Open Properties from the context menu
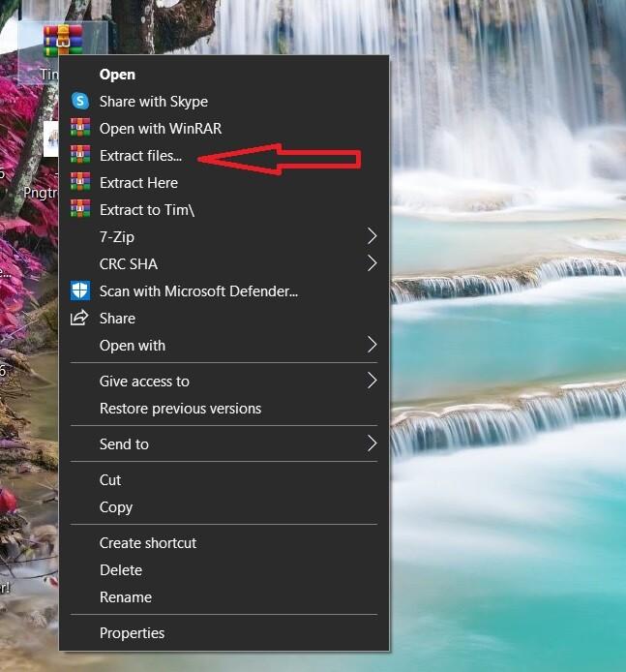The width and height of the screenshot is (626, 672). click(x=224, y=633)
